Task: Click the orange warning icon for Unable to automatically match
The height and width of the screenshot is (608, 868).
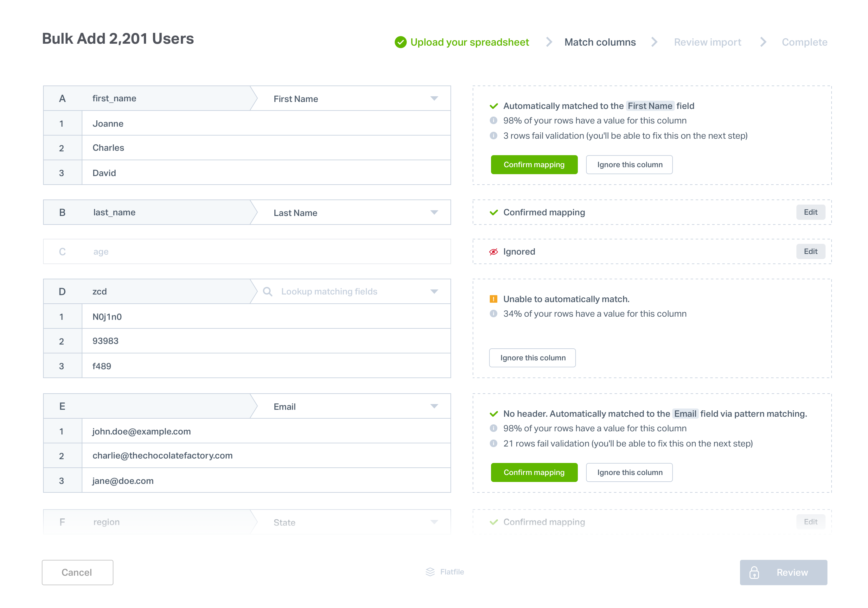Action: coord(493,299)
